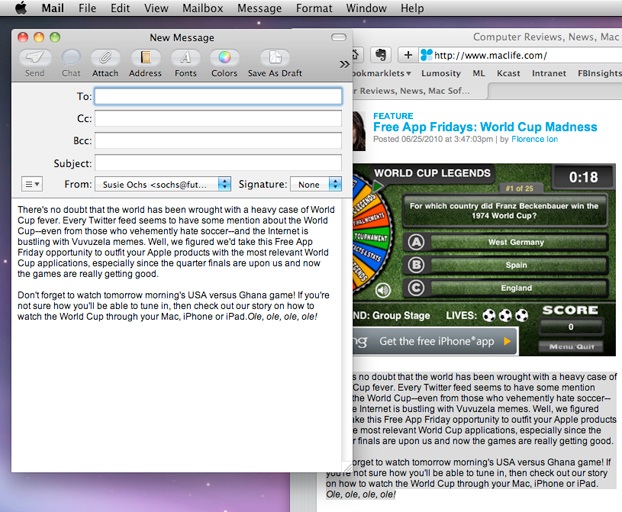Click the Menu Quit button in the quiz
The width and height of the screenshot is (622, 512).
pos(571,347)
